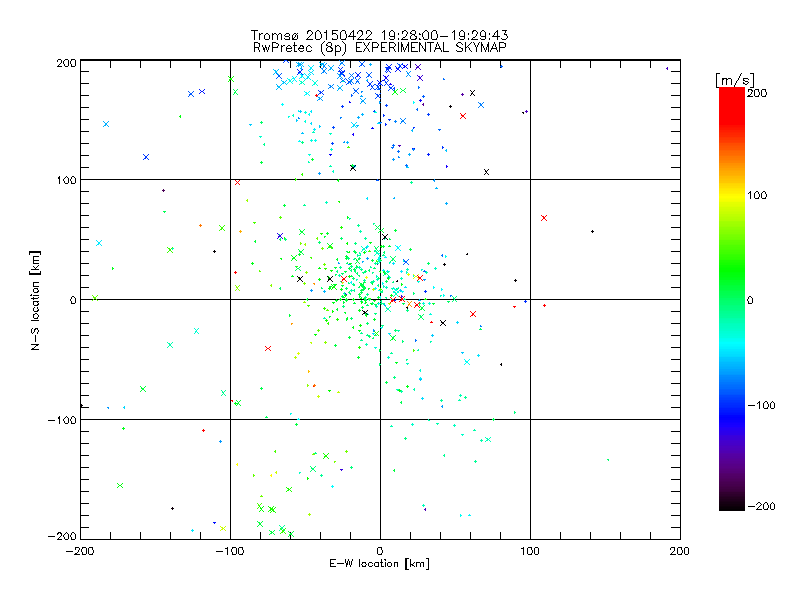Click the '100' tick label on E-W axis
Image resolution: width=800 pixels, height=600 pixels.
[530, 551]
